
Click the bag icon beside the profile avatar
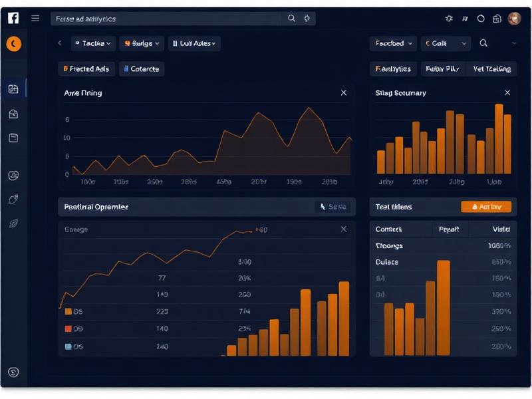(497, 19)
